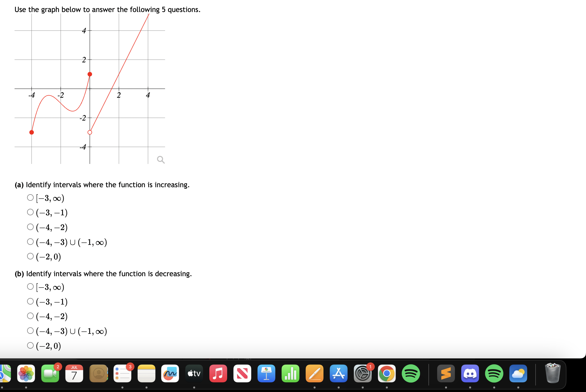This screenshot has width=586, height=392.
Task: Open Google Chrome from the dock
Action: coord(386,373)
